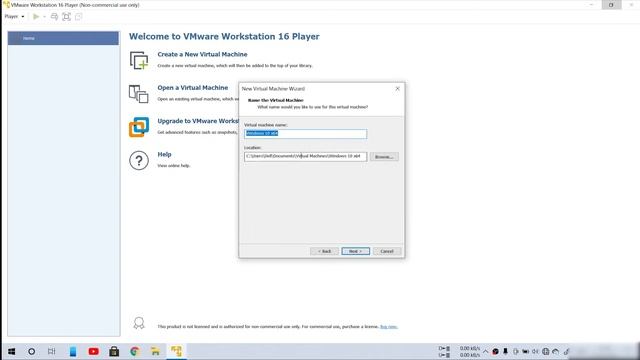Click the Open a Virtual Machine icon

click(x=139, y=94)
